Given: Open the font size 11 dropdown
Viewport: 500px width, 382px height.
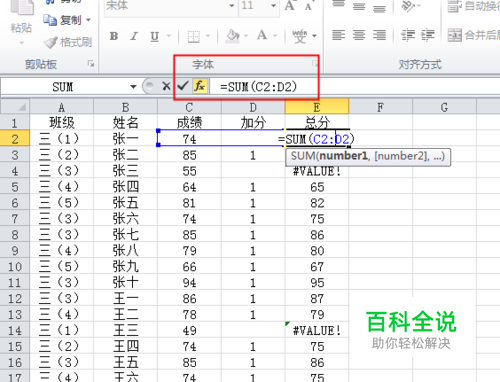Looking at the screenshot, I should point(273,6).
